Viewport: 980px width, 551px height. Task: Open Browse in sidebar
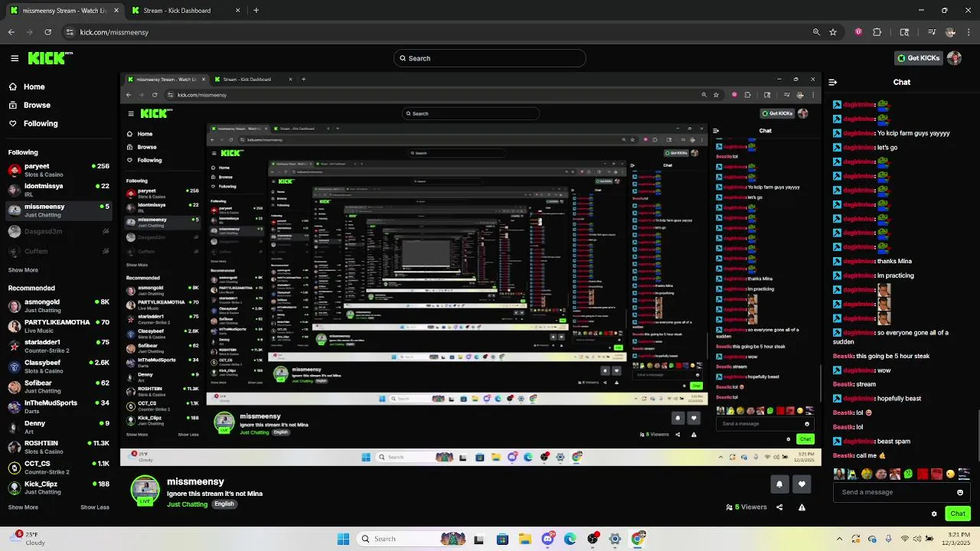pyautogui.click(x=37, y=105)
